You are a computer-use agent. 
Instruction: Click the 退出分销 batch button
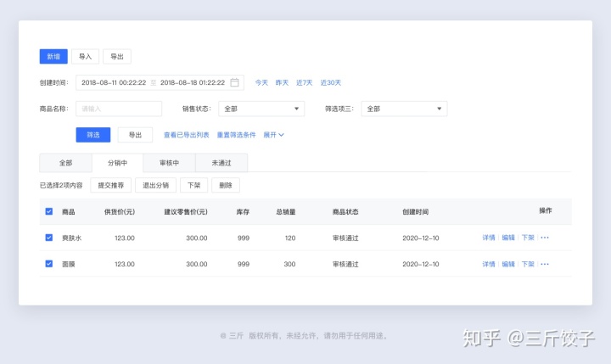[x=156, y=185]
